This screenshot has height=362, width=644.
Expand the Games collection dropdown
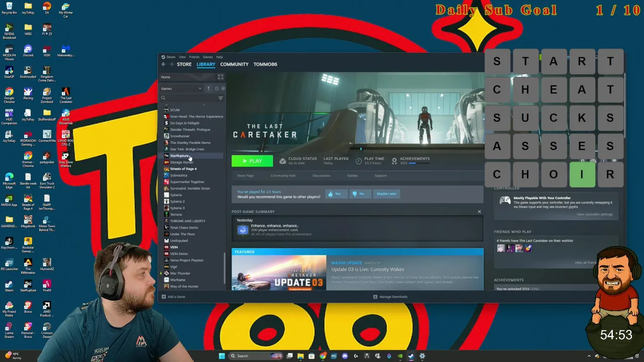pyautogui.click(x=181, y=88)
